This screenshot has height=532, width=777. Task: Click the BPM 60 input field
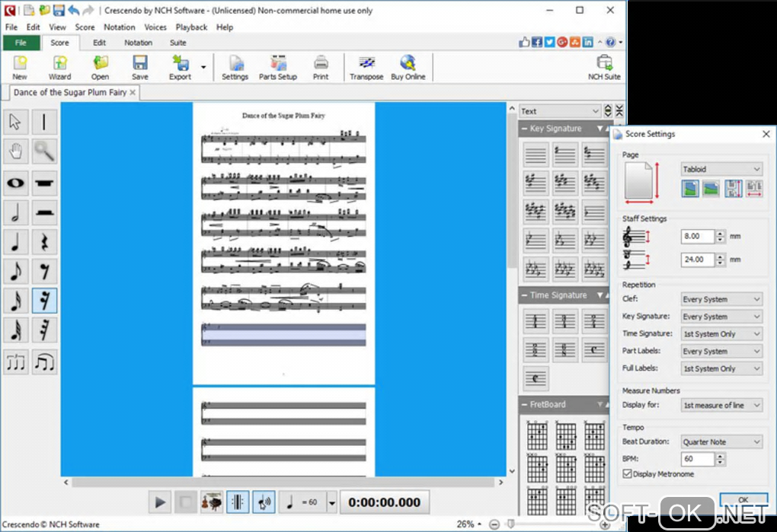pos(698,459)
